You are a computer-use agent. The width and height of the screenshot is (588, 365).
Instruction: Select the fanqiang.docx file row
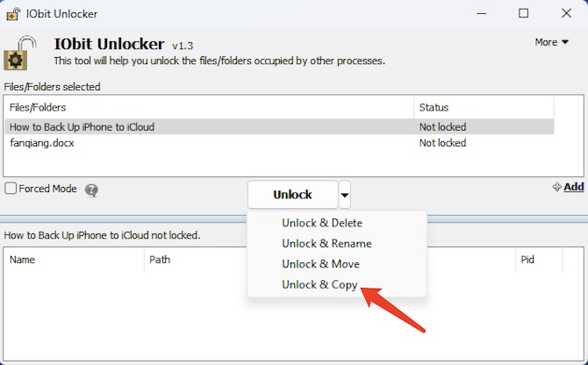[x=279, y=143]
